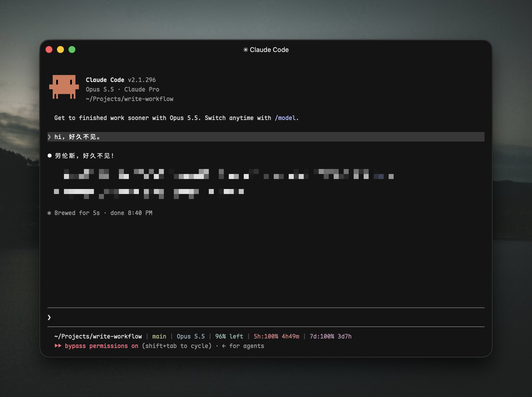Click the asterisk icon in the window title
Screen dimensions: 532x397
246,50
